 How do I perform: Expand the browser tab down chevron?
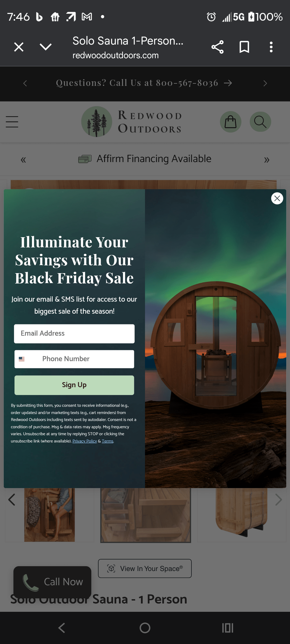click(46, 47)
